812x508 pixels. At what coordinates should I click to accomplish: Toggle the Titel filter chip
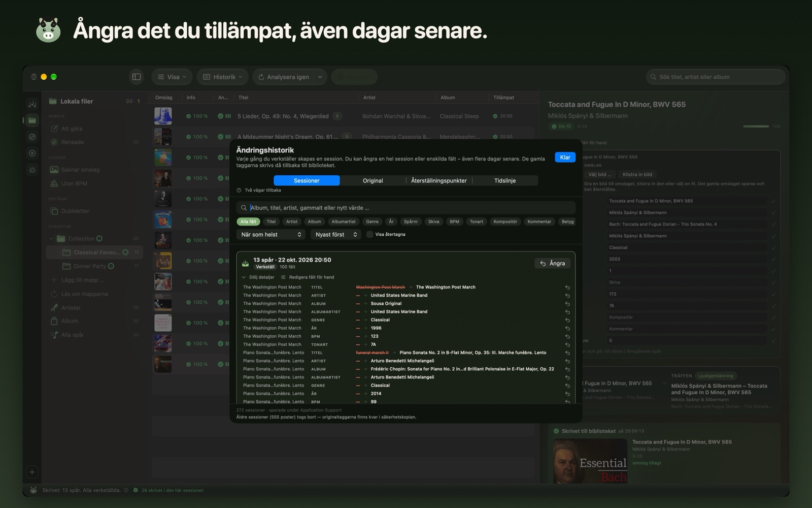point(272,221)
